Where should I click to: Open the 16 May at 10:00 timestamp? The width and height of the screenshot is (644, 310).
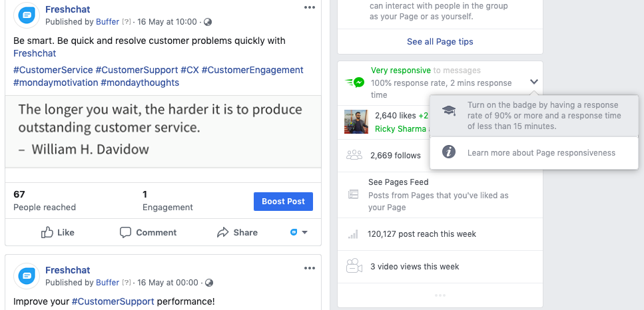(167, 22)
